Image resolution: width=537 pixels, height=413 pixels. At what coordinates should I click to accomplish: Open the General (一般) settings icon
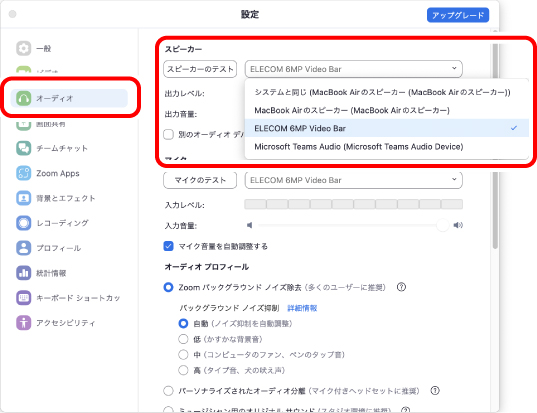coord(23,48)
